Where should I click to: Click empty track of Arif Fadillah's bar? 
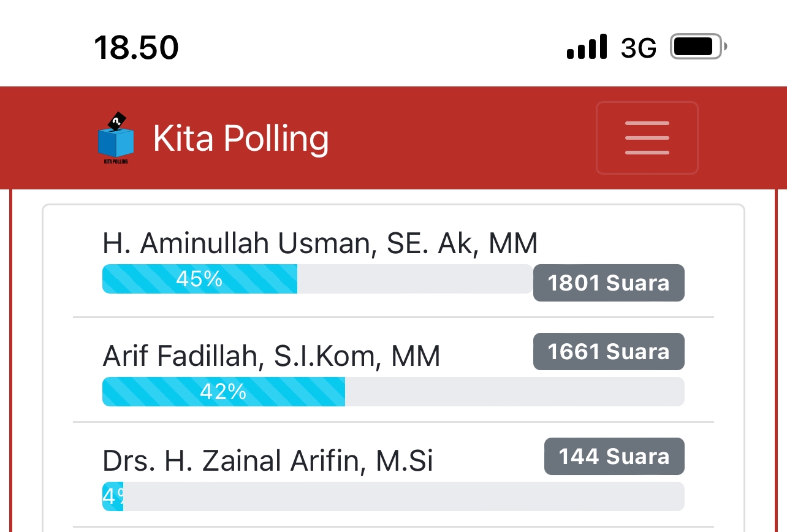[x=514, y=392]
